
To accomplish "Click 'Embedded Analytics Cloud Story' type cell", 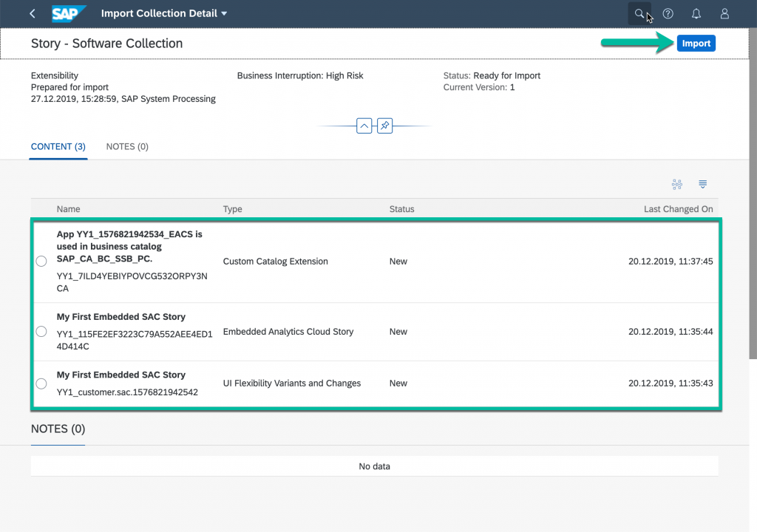I will pos(288,332).
